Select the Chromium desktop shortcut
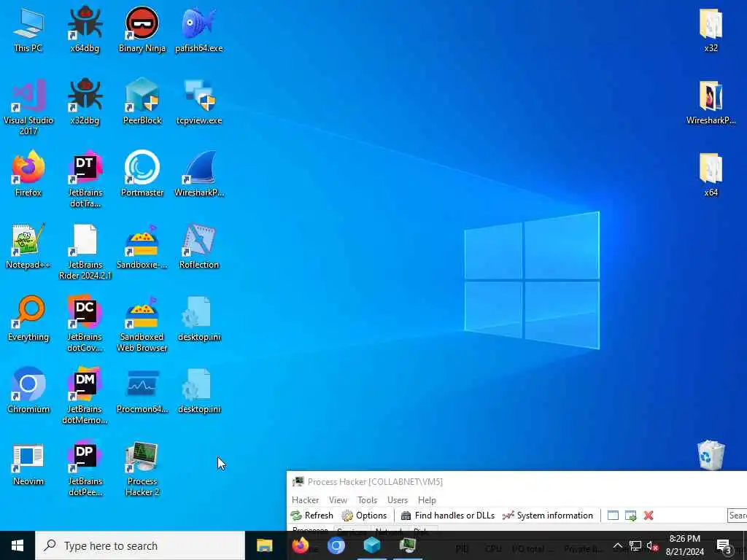Viewport: 747px width, 560px height. tap(28, 391)
